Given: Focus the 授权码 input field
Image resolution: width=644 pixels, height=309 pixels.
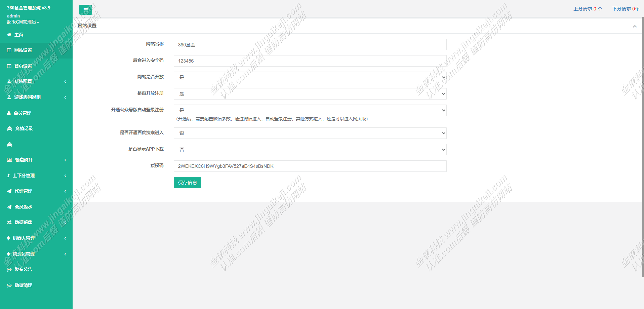Looking at the screenshot, I should 310,166.
